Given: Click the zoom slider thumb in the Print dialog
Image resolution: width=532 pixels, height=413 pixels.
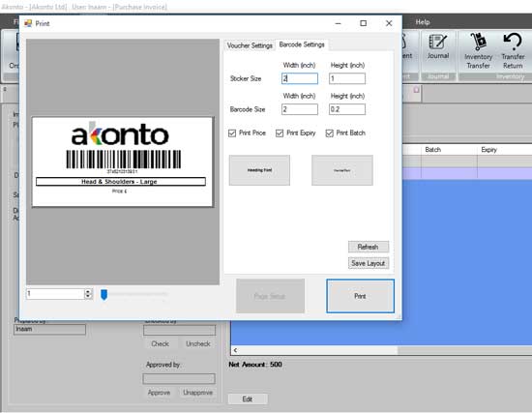Looking at the screenshot, I should (103, 294).
